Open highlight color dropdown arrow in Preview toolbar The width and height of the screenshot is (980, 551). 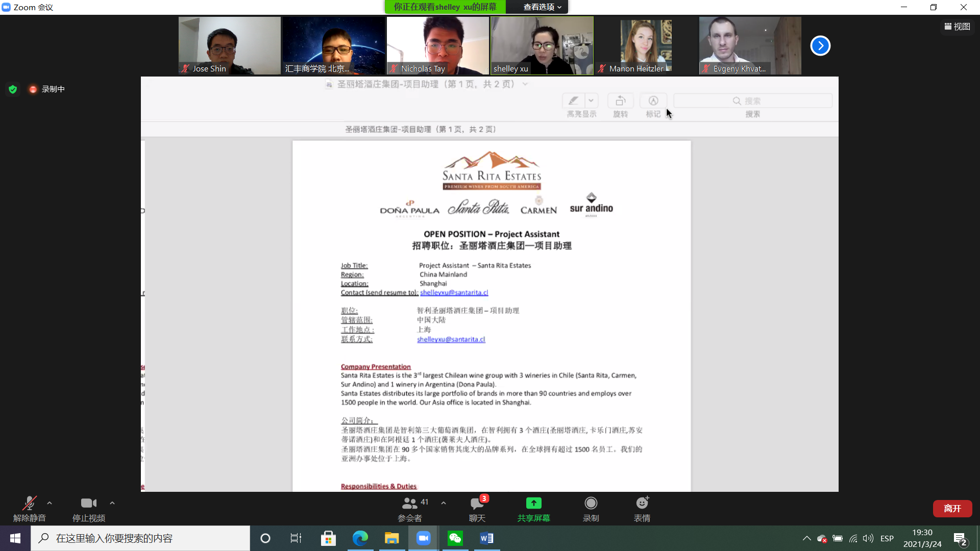click(x=591, y=101)
